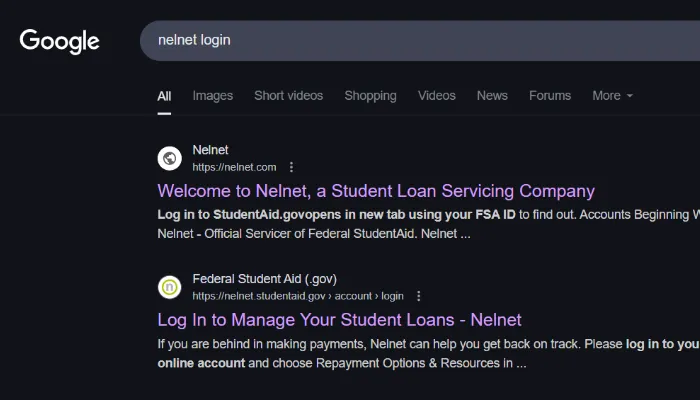Image resolution: width=700 pixels, height=400 pixels.
Task: Click the nelnet.studentaid.gov breadcrumb URL
Action: pos(297,296)
